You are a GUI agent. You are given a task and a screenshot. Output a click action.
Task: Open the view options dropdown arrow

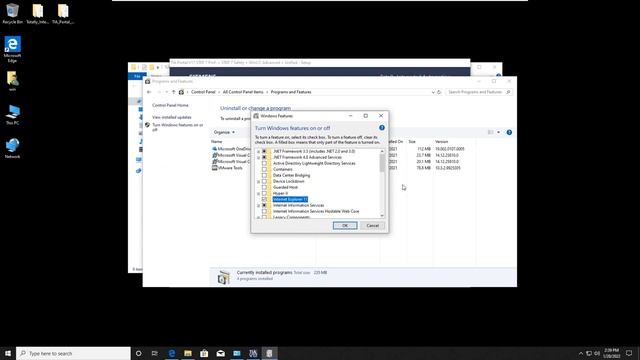(x=498, y=132)
